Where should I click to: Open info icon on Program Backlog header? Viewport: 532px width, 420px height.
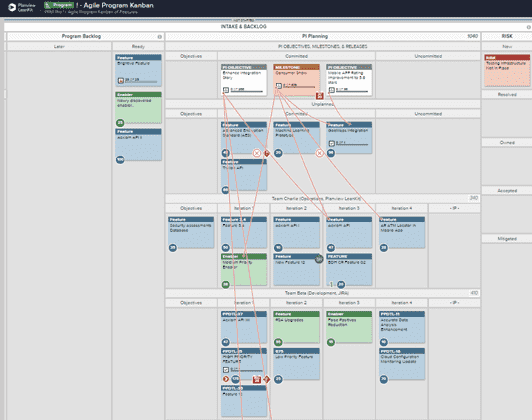pyautogui.click(x=159, y=37)
